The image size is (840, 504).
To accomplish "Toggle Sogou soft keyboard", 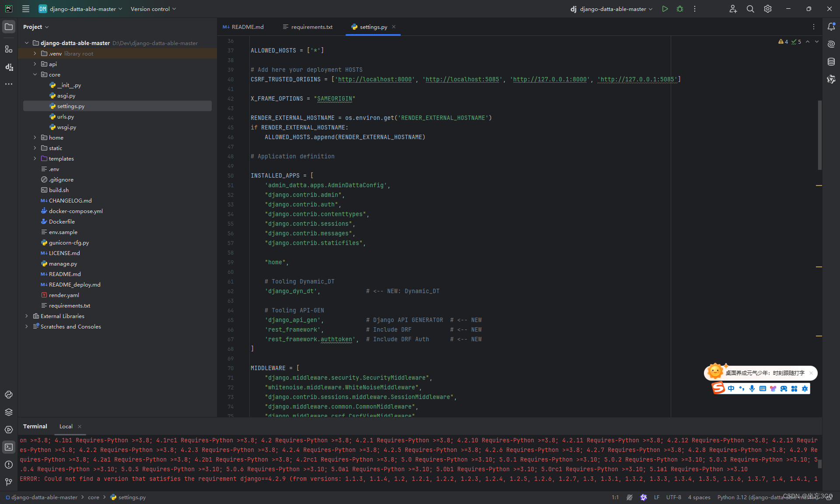I will (x=763, y=388).
